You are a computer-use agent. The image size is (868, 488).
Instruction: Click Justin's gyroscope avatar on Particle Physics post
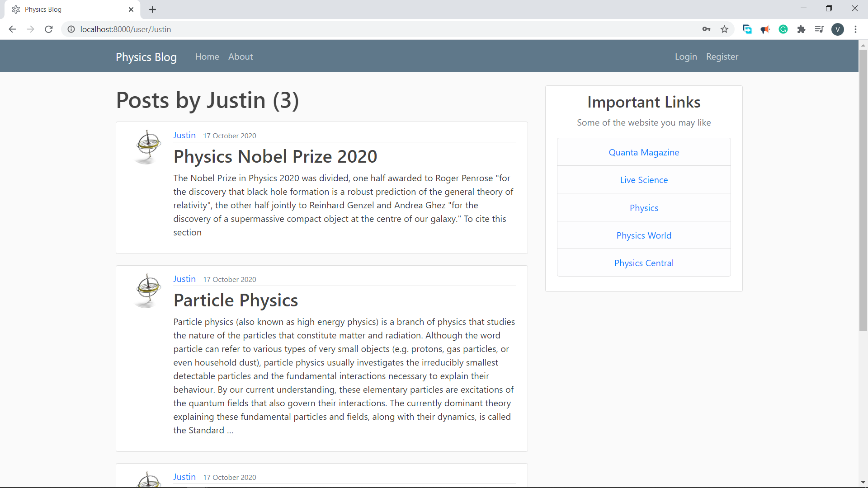pos(148,291)
